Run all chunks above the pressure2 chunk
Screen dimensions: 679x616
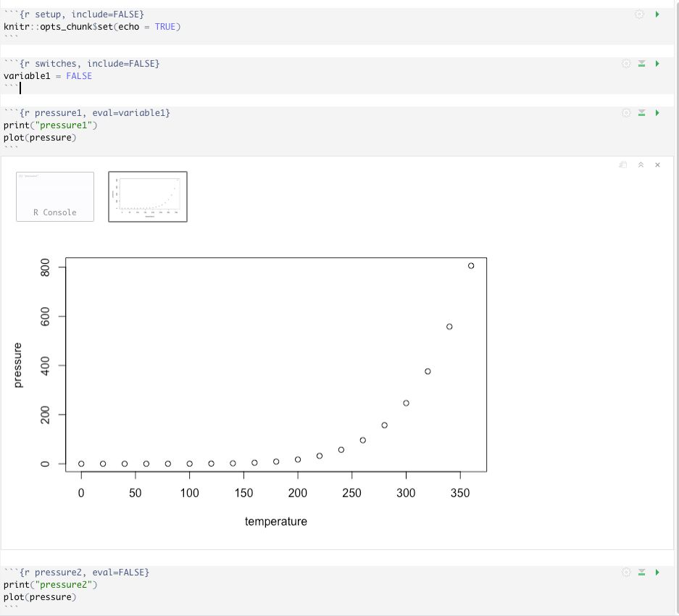[x=642, y=573]
